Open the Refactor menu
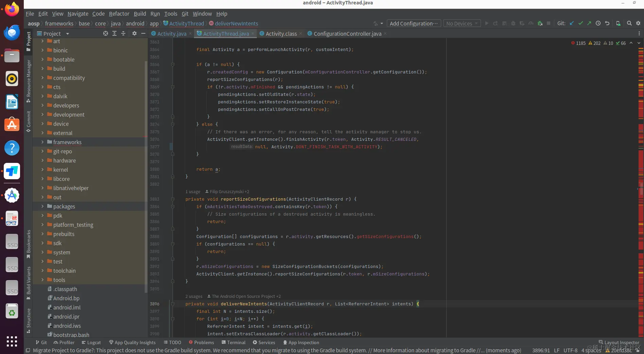This screenshot has width=644, height=354. [119, 14]
